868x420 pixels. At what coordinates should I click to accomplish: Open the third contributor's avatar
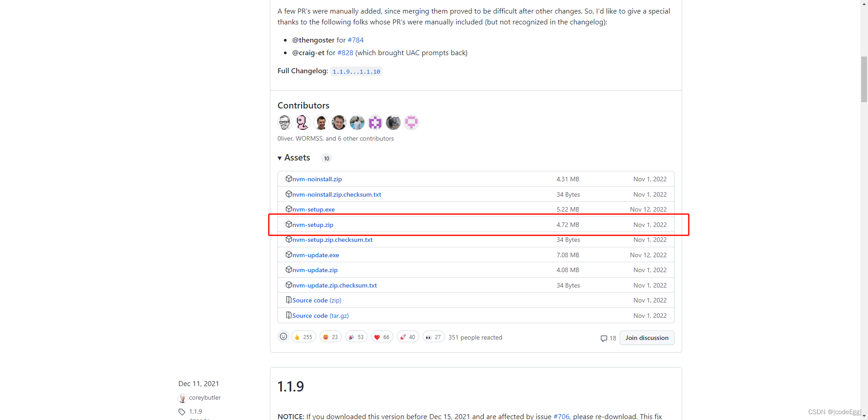pos(321,123)
